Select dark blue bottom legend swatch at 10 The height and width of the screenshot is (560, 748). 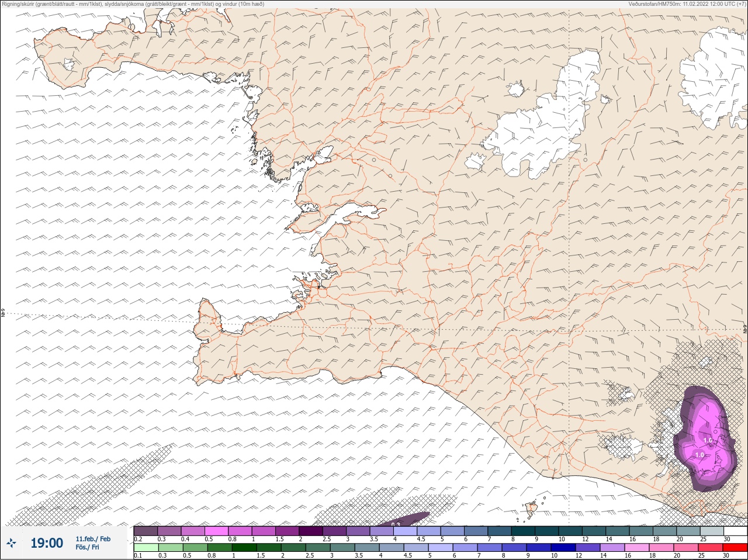pos(565,548)
